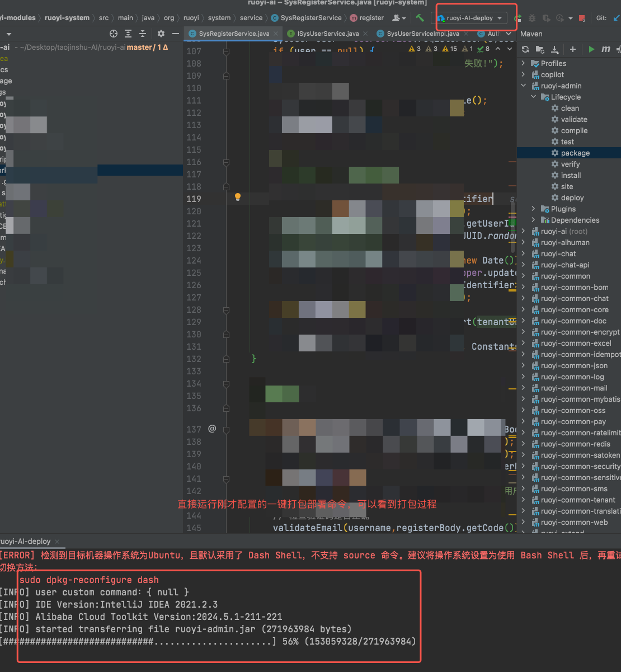Click Execute Maven Goal 'm' icon
Screen dimensions: 621x672
[605, 49]
